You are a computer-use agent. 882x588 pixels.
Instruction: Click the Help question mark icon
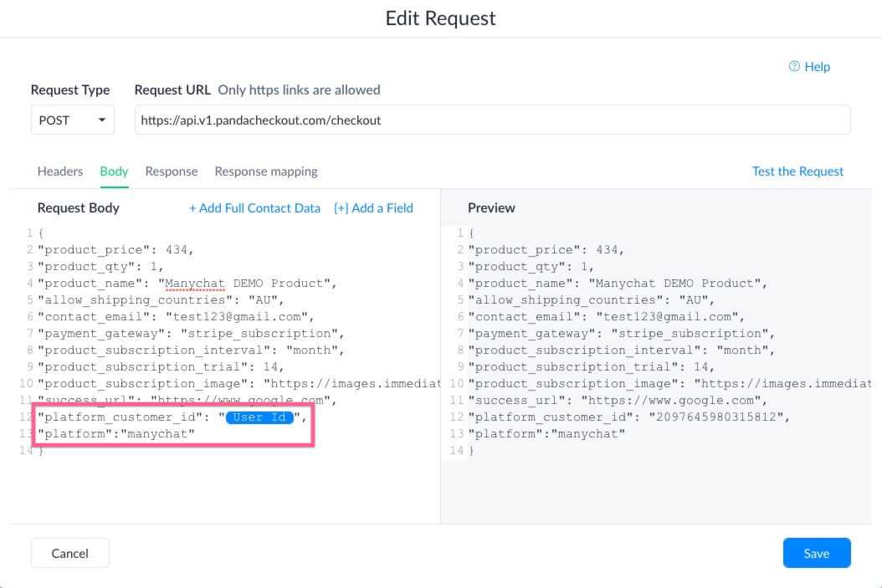[794, 66]
